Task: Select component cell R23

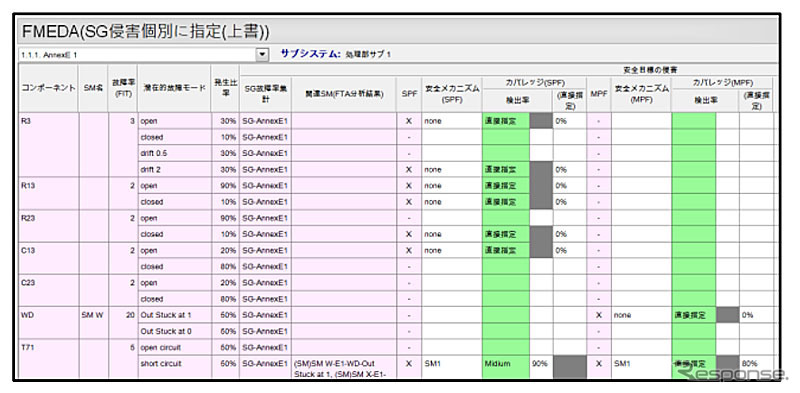Action: coord(48,226)
